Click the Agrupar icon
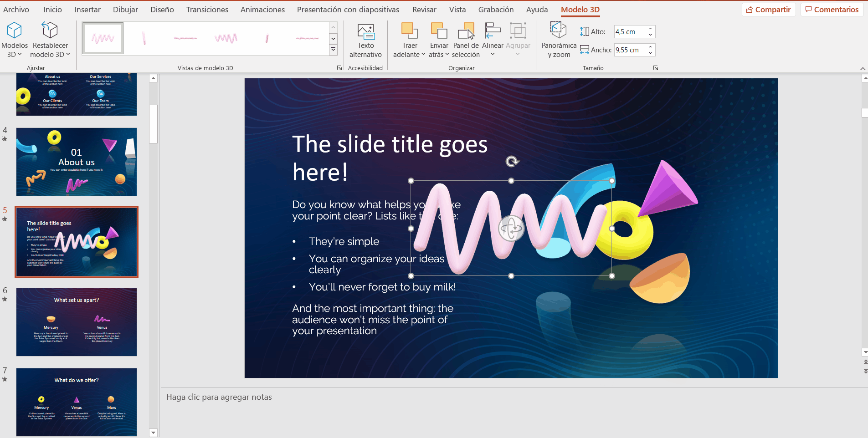868x438 pixels. (x=518, y=31)
